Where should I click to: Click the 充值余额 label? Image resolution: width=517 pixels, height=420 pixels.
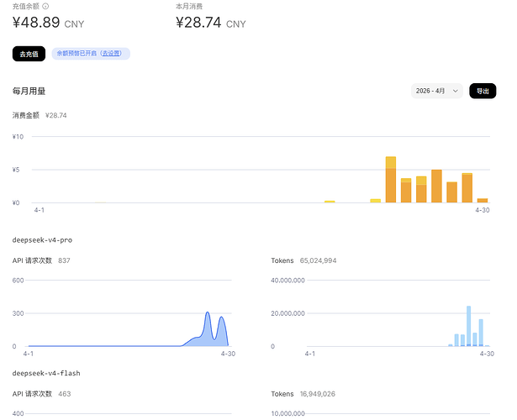[26, 6]
